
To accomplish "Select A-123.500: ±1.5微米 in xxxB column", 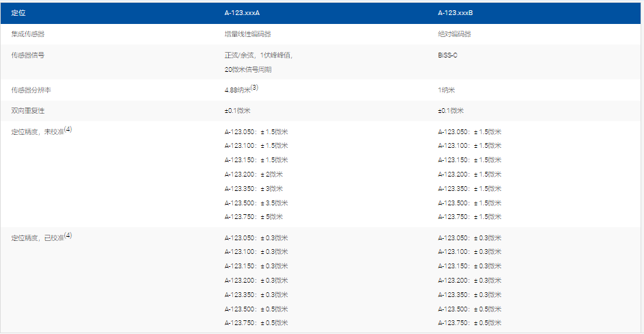I will [x=469, y=203].
